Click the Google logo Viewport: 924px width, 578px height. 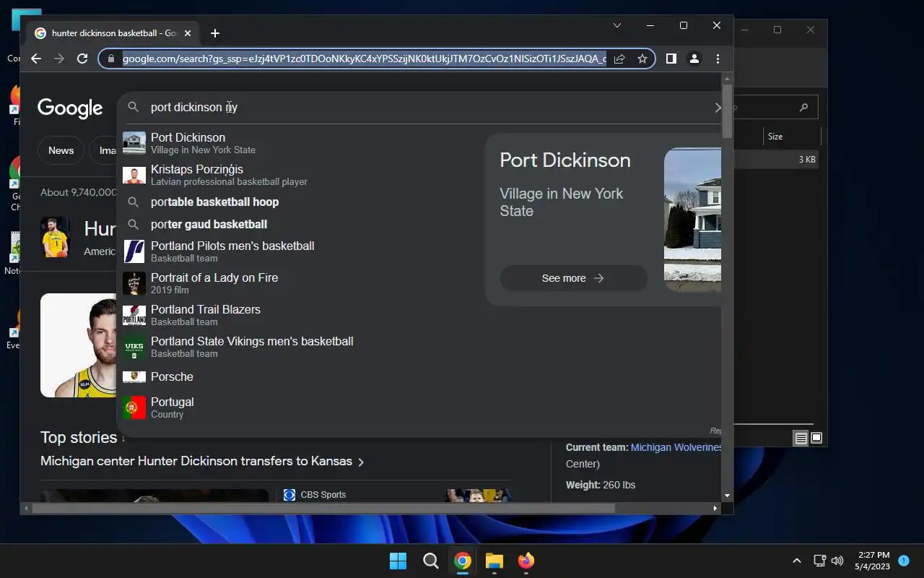coord(70,108)
